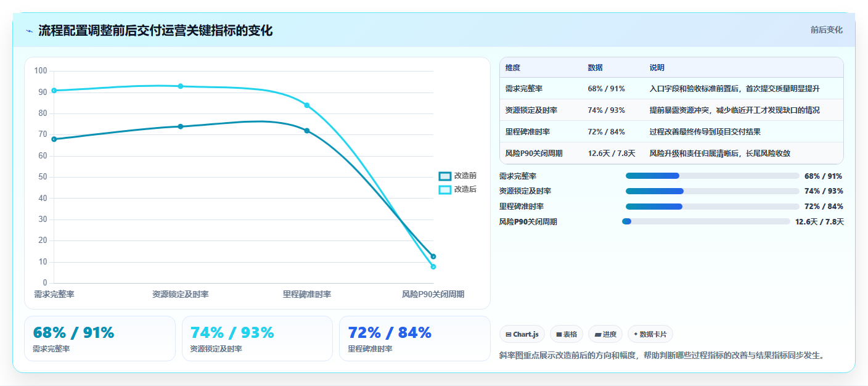868x386 pixels.
Task: Click the 需求完整率 progress bar
Action: 713,176
